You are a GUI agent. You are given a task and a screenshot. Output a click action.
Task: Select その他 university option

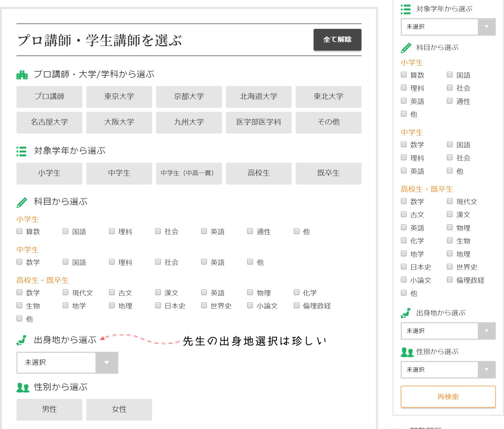tap(329, 122)
